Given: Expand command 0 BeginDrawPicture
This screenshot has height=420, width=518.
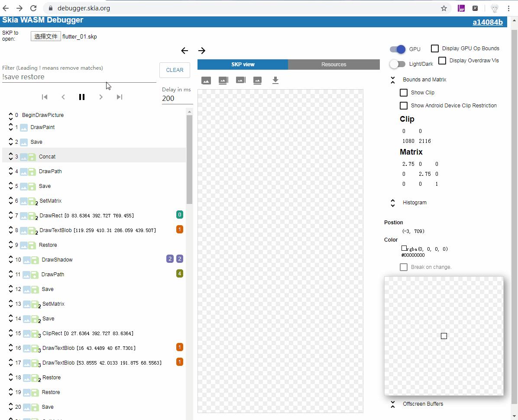Looking at the screenshot, I should point(10,116).
